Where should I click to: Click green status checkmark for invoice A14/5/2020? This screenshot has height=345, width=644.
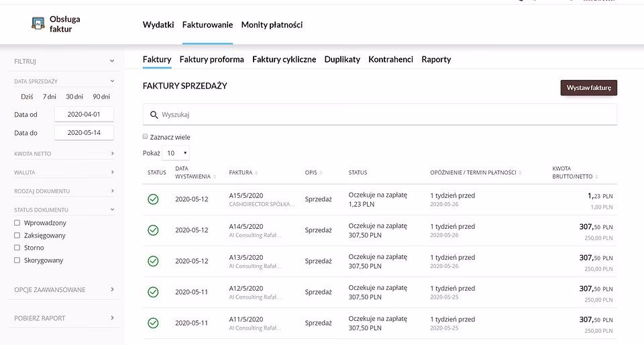(x=153, y=230)
